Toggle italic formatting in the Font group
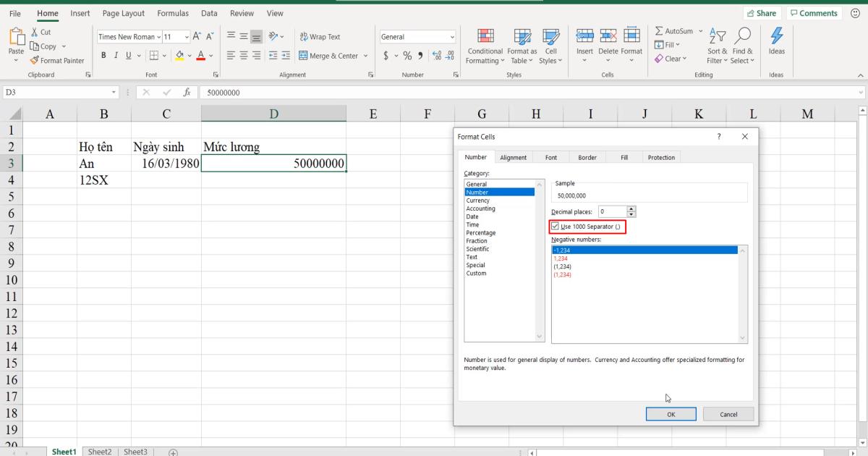Screen dimensions: 868x456 click(x=115, y=54)
